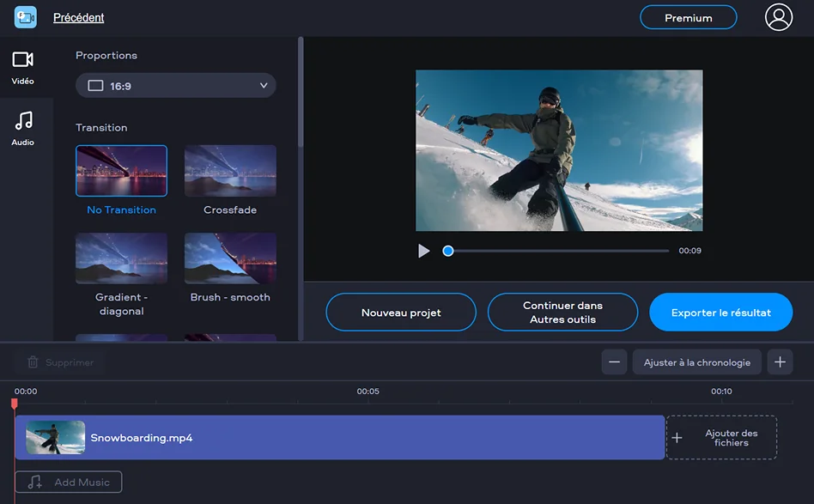Open the user profile account icon

(x=778, y=17)
